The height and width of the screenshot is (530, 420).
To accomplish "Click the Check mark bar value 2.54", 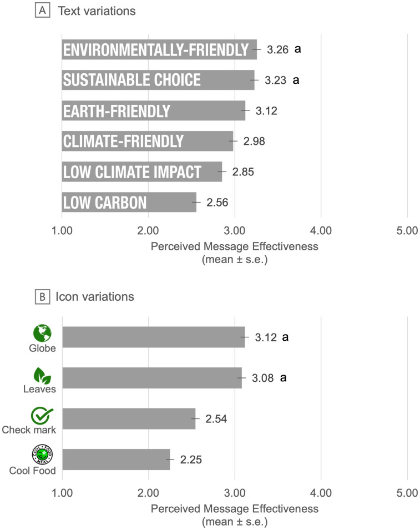I will (x=216, y=419).
